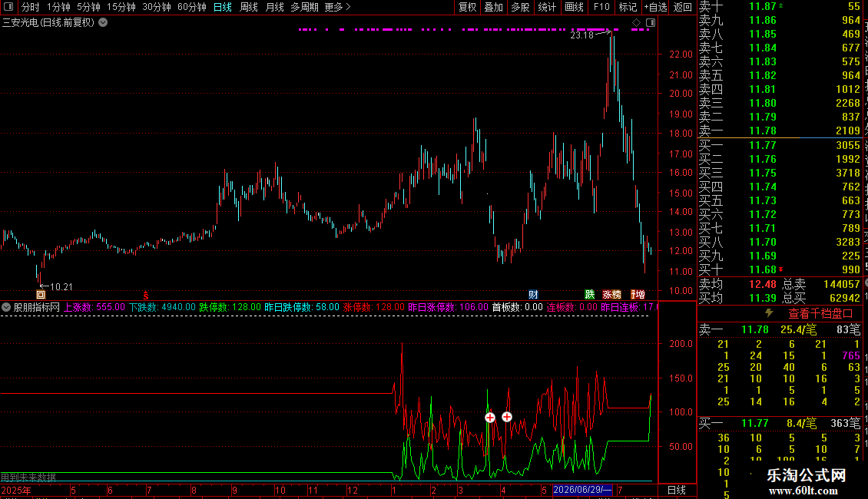Click the 买均 11.39 average value

pyautogui.click(x=762, y=298)
